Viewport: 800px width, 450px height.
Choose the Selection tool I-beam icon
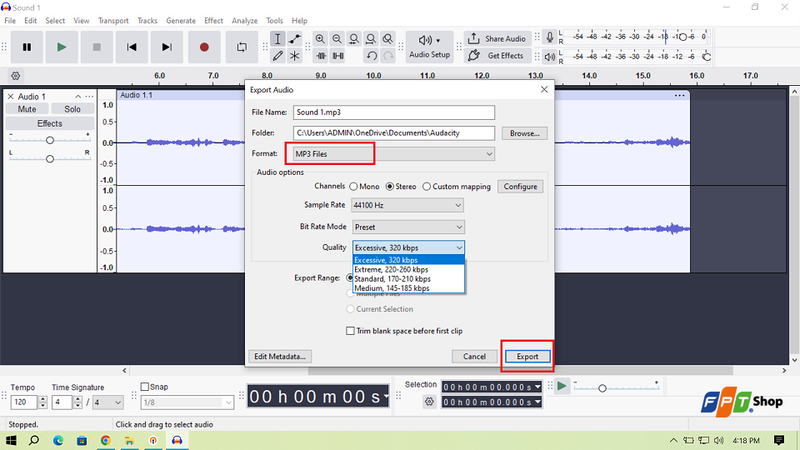click(x=278, y=39)
